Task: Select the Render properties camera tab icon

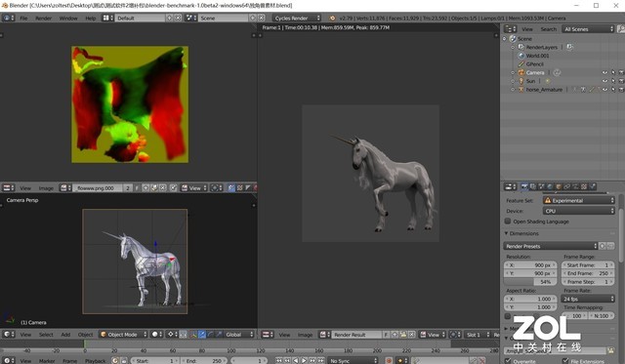Action: click(524, 186)
